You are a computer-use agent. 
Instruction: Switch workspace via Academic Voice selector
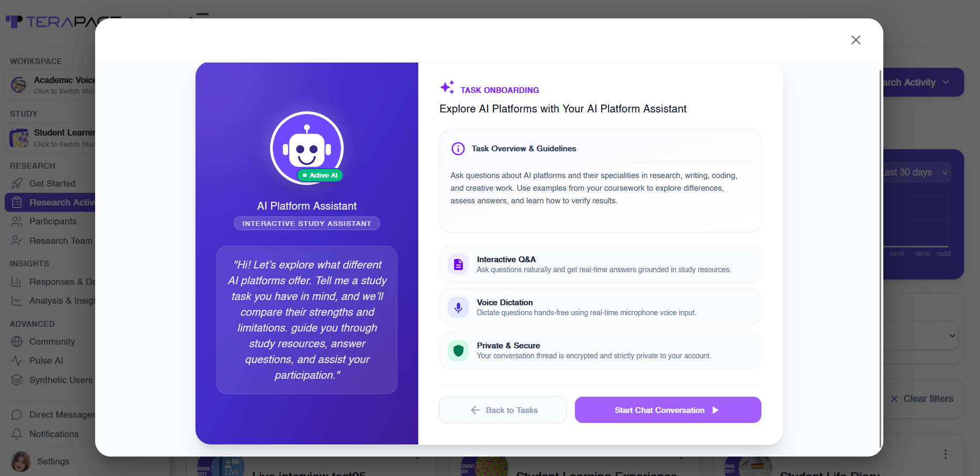[x=51, y=85]
